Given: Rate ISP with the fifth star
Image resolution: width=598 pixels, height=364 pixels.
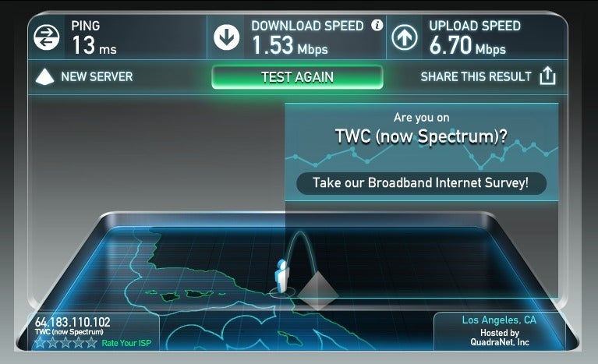Looking at the screenshot, I should pyautogui.click(x=91, y=343).
